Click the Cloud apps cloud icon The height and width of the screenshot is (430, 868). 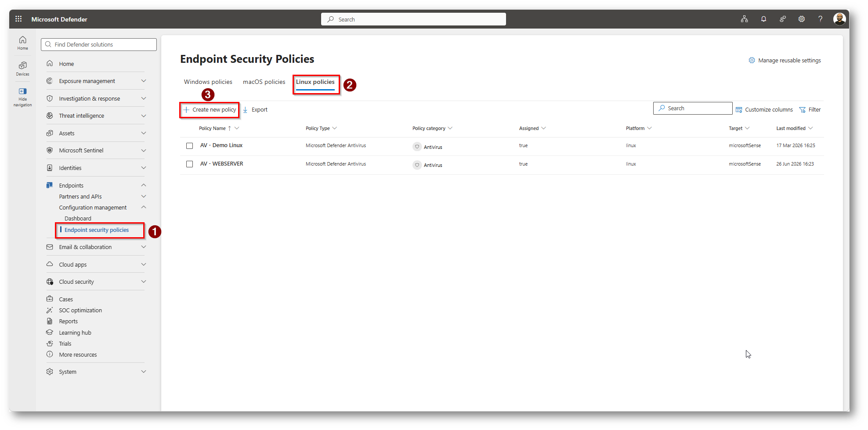point(50,264)
